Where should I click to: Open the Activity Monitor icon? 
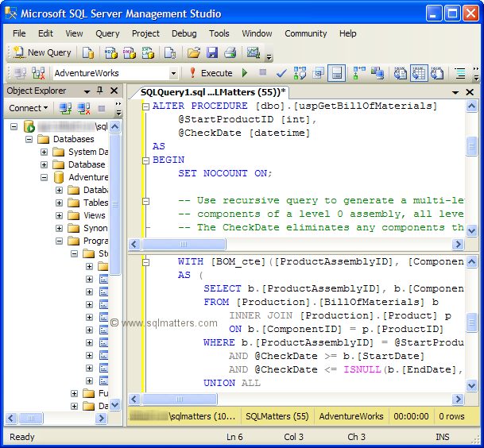pyautogui.click(x=253, y=52)
